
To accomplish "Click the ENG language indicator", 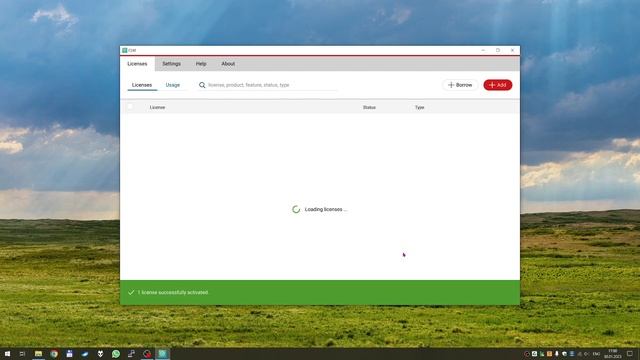I will 596,354.
